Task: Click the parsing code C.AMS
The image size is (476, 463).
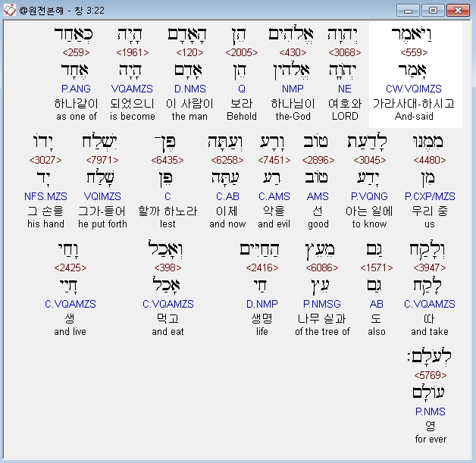Action: [274, 196]
